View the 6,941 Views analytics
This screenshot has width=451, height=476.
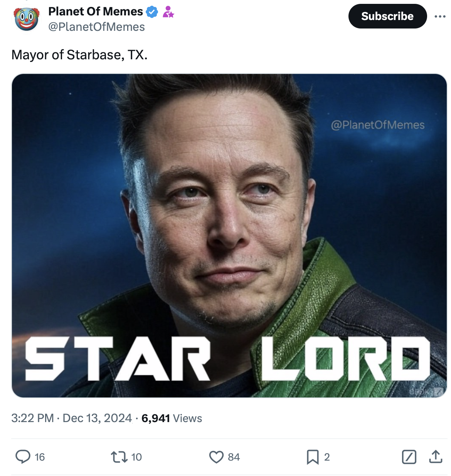coord(172,418)
